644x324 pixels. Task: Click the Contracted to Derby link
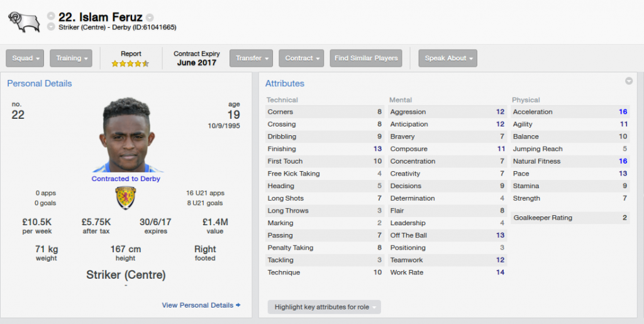[126, 179]
